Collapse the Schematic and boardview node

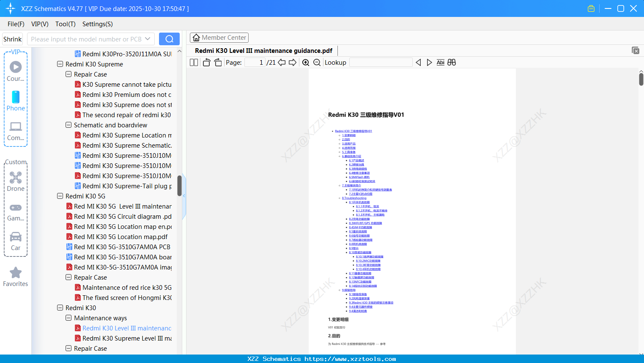coord(69,125)
